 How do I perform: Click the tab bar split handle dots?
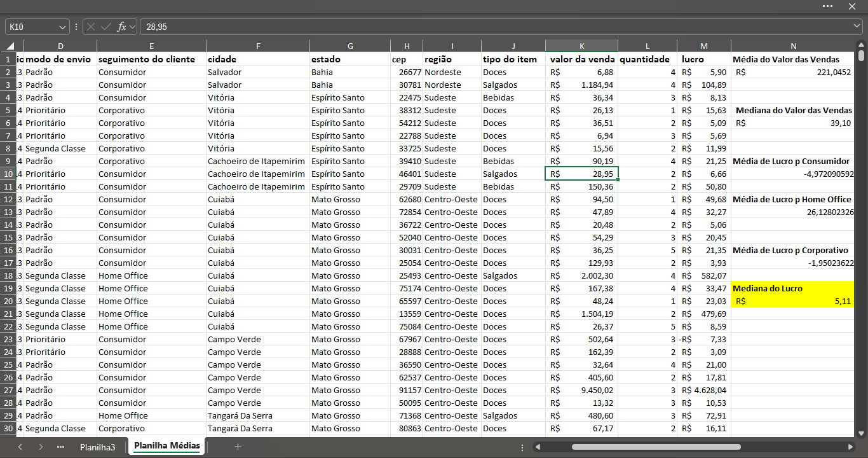(x=522, y=447)
